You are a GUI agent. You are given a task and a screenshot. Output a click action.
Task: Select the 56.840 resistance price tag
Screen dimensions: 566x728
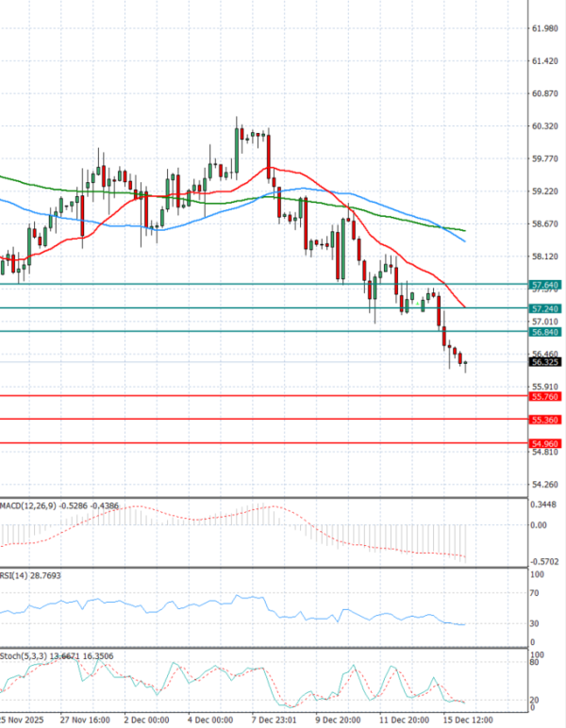[545, 332]
